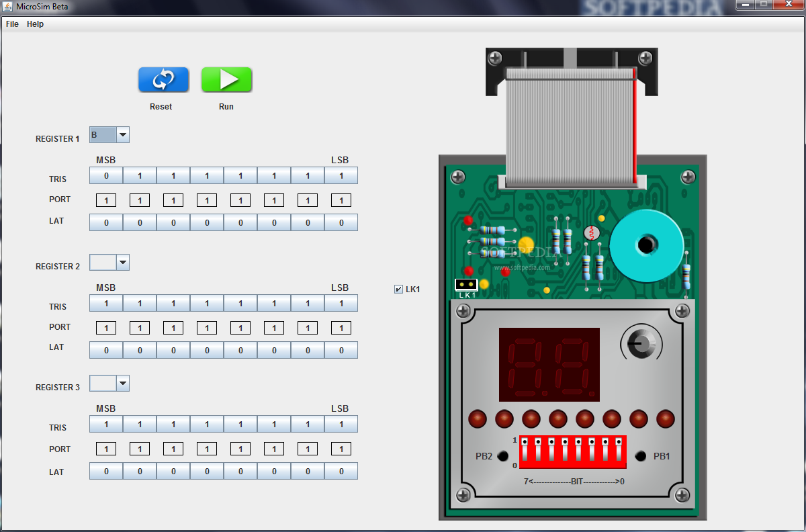Open the Register 1 dropdown showing B
The image size is (806, 532).
(x=109, y=135)
